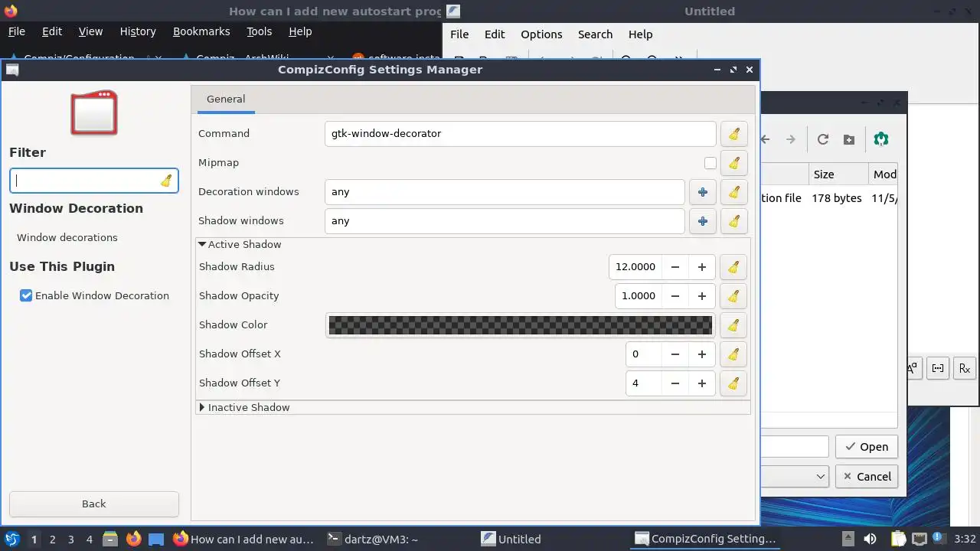The image size is (980, 551).
Task: Create a new folder in the file dialog
Action: (x=849, y=139)
